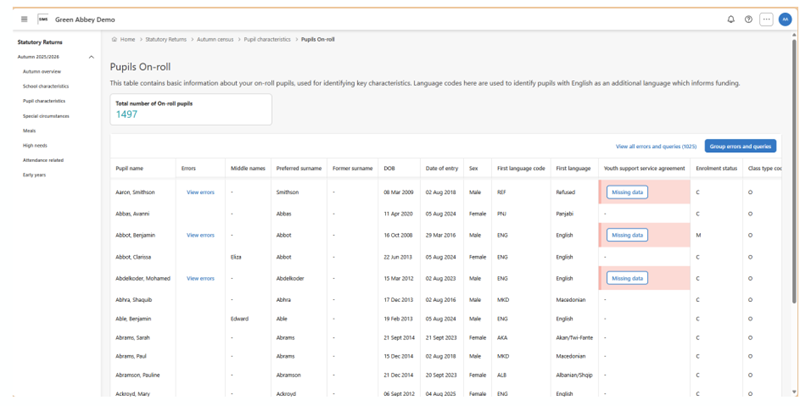Collapse the Autumn 2025/2026 section
The image size is (800, 406).
click(x=92, y=57)
